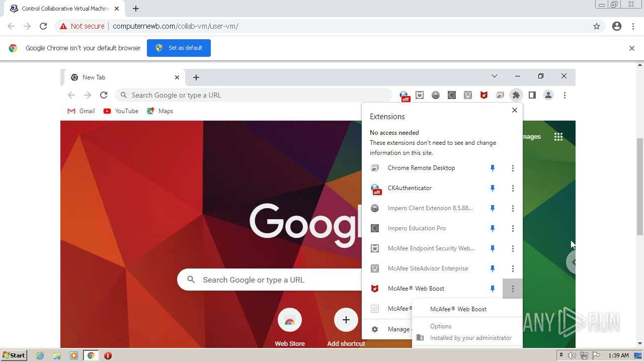Open more actions for CKAuthenticator
644x362 pixels.
[513, 188]
